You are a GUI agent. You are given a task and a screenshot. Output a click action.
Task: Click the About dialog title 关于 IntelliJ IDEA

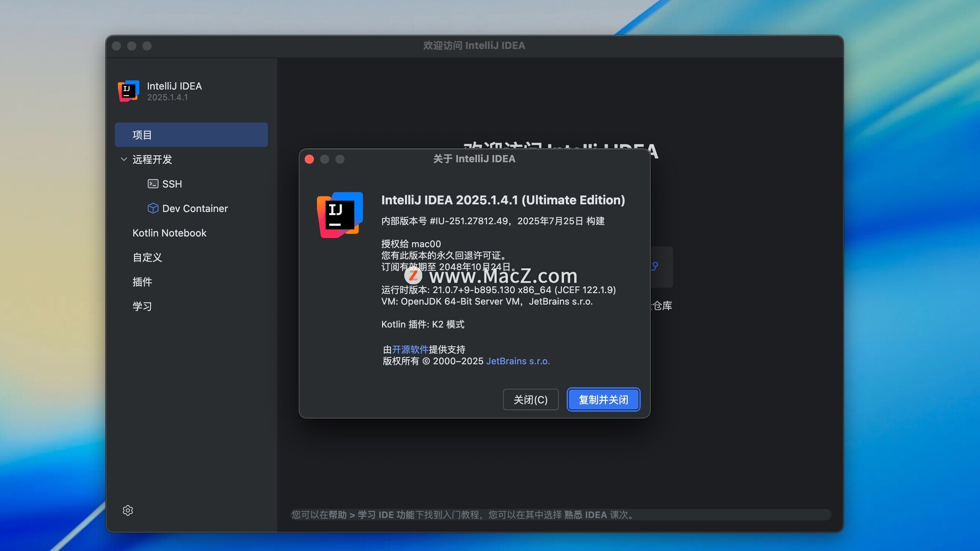coord(474,159)
